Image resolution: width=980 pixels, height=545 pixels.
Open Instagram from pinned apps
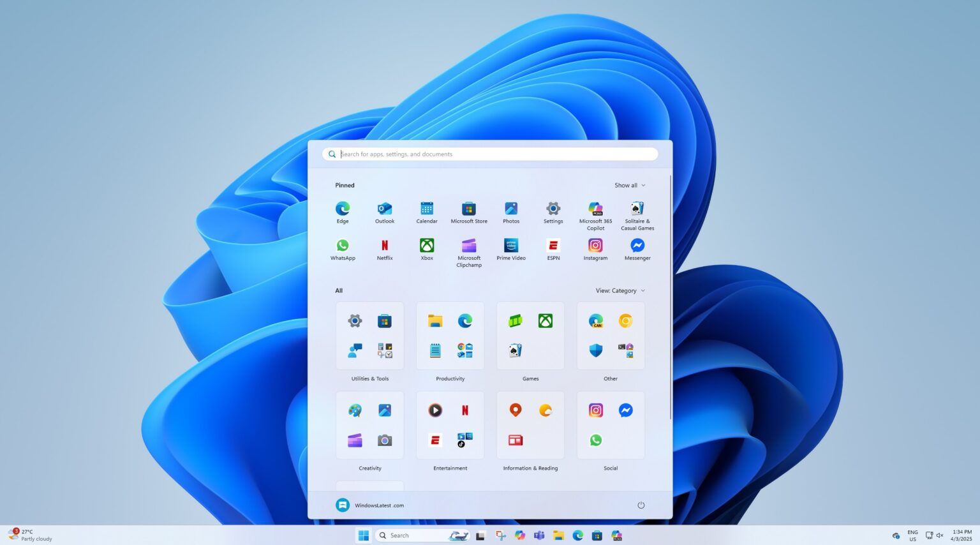click(x=595, y=245)
